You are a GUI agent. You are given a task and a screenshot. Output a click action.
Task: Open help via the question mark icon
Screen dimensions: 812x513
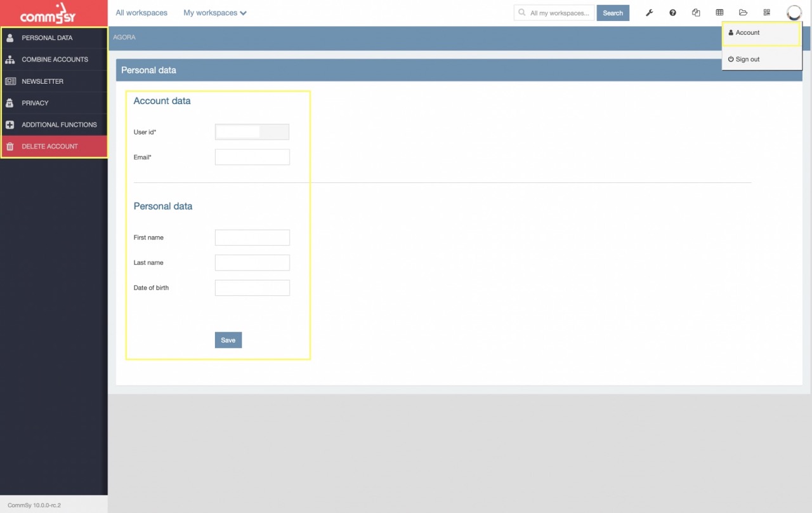[672, 13]
